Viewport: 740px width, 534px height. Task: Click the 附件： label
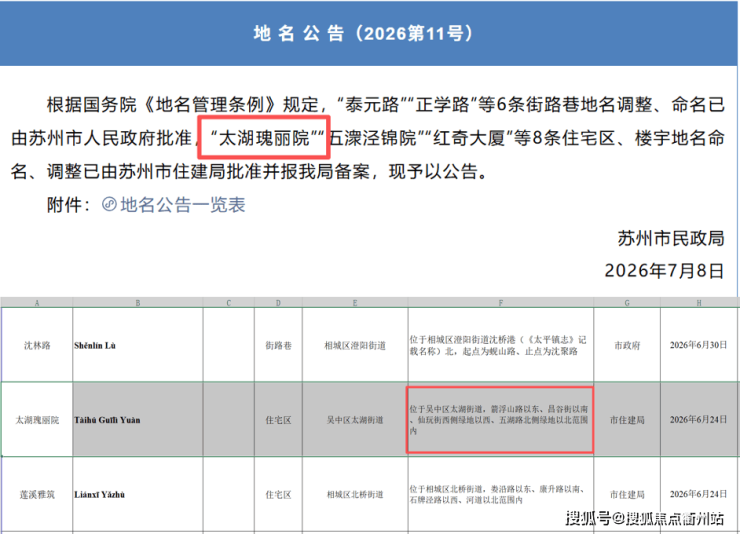pyautogui.click(x=68, y=205)
